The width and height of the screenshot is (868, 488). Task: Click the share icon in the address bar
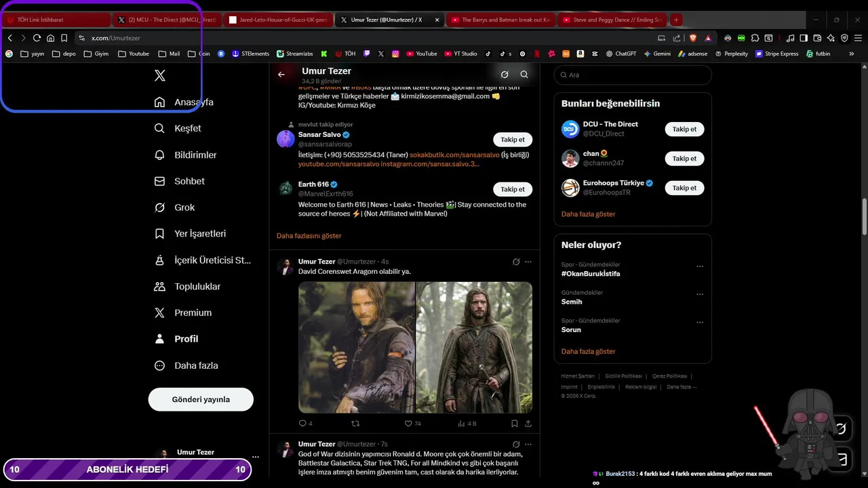pos(677,38)
